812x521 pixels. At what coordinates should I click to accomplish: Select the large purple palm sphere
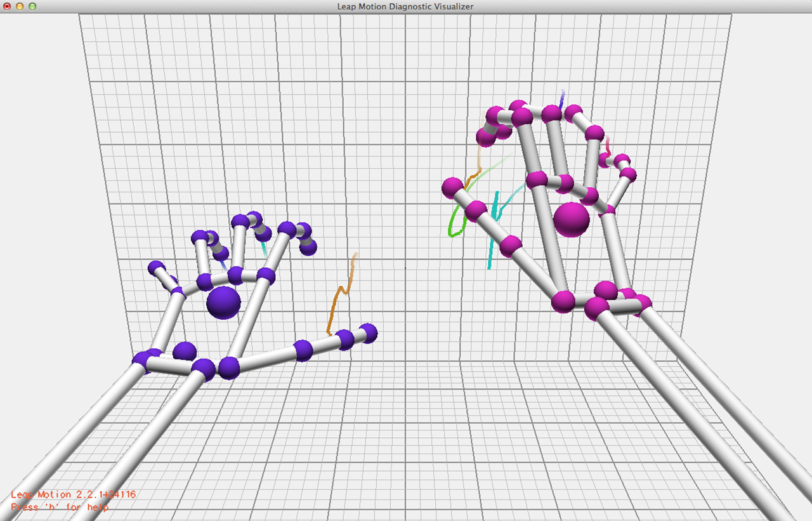224,302
